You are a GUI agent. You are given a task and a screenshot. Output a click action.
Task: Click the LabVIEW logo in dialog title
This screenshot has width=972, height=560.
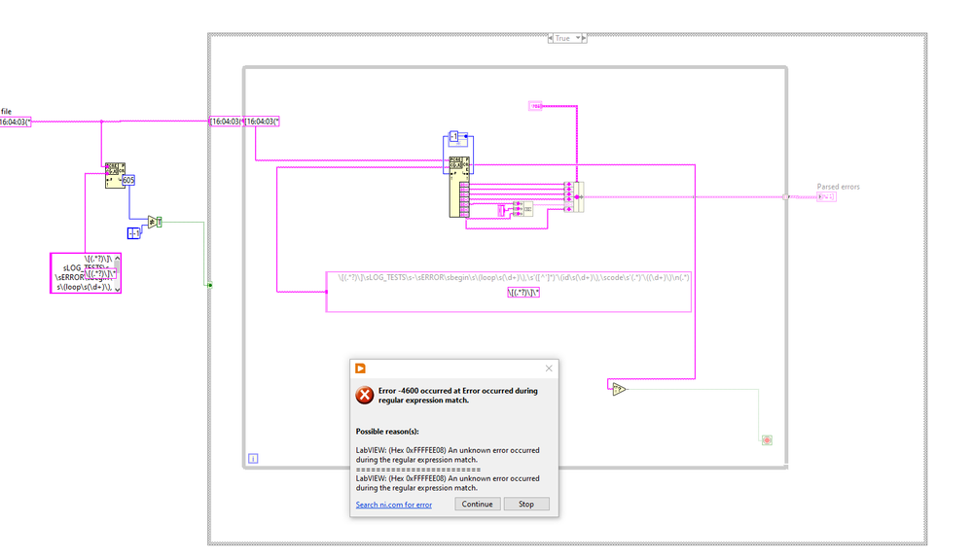(360, 368)
